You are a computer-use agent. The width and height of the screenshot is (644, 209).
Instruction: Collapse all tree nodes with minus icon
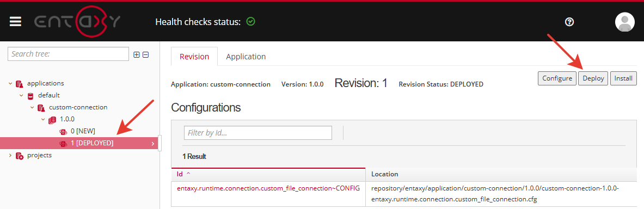pyautogui.click(x=145, y=54)
